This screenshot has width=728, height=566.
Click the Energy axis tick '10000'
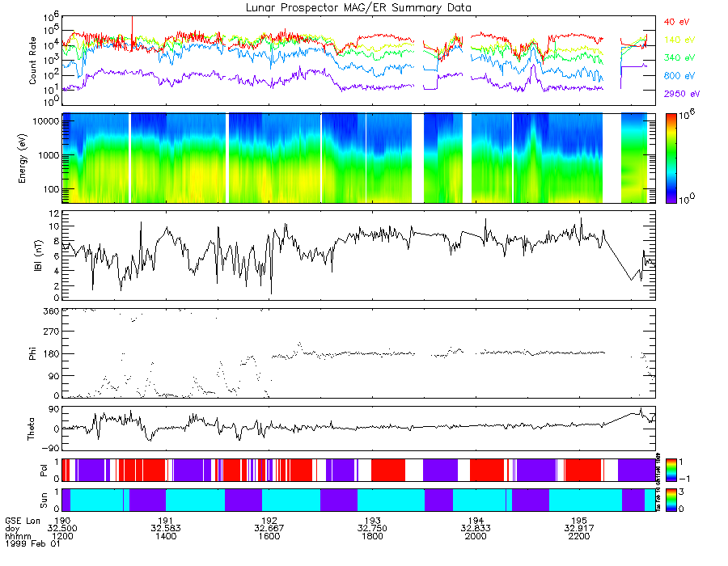tap(45, 121)
